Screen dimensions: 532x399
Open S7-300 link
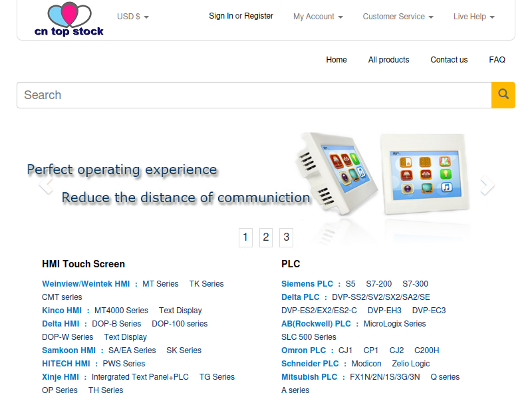(x=415, y=284)
